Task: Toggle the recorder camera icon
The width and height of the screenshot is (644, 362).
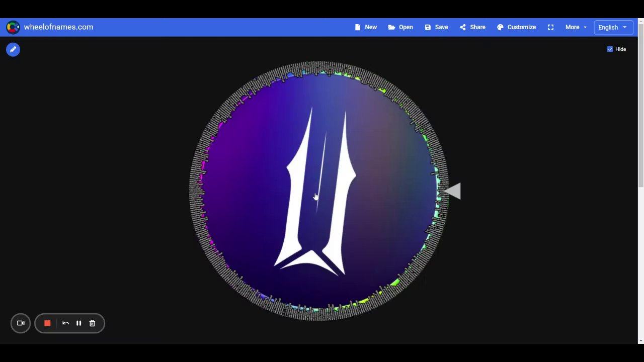Action: pyautogui.click(x=21, y=323)
